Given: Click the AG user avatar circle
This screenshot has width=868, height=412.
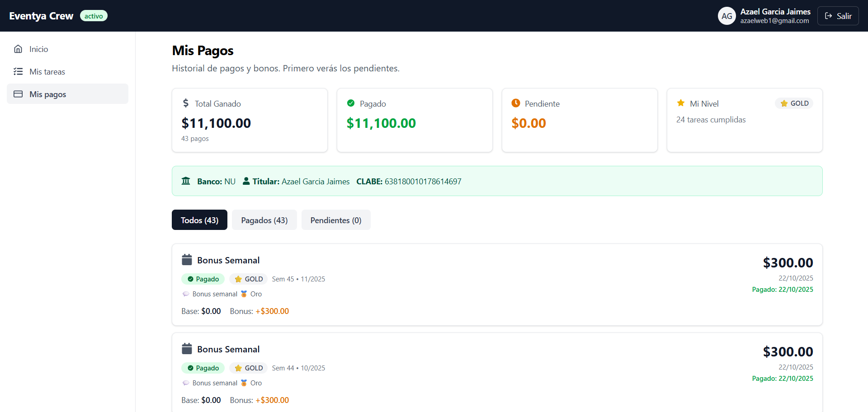Looking at the screenshot, I should tap(726, 16).
